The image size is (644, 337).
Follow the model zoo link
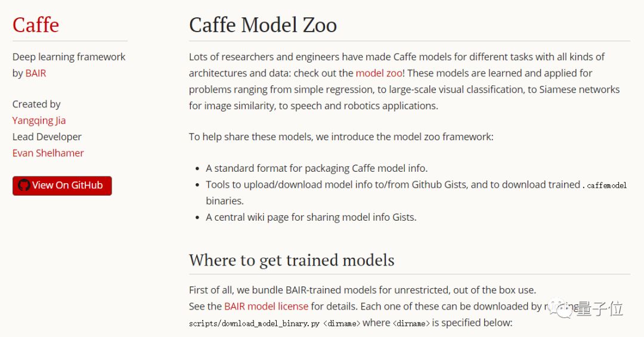click(x=379, y=73)
